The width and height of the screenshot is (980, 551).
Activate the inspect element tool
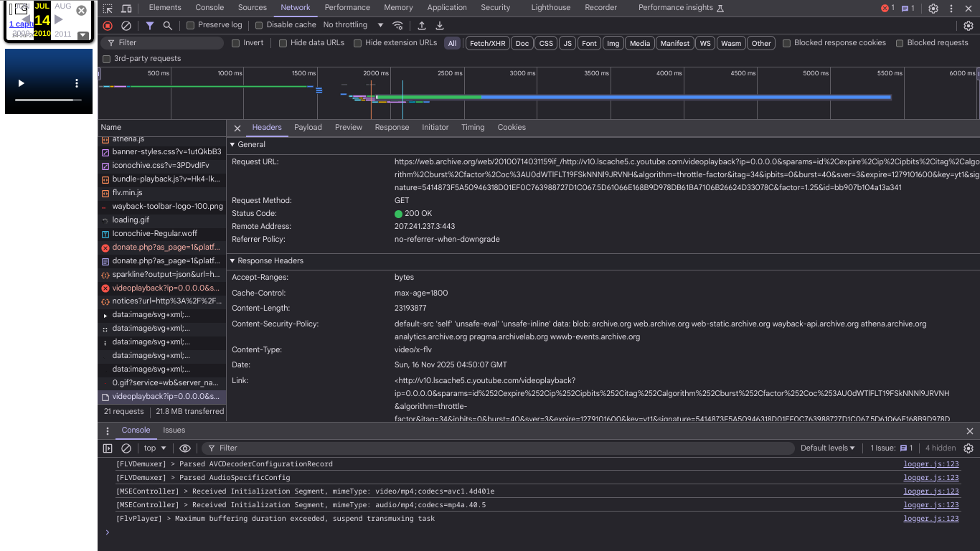[108, 8]
